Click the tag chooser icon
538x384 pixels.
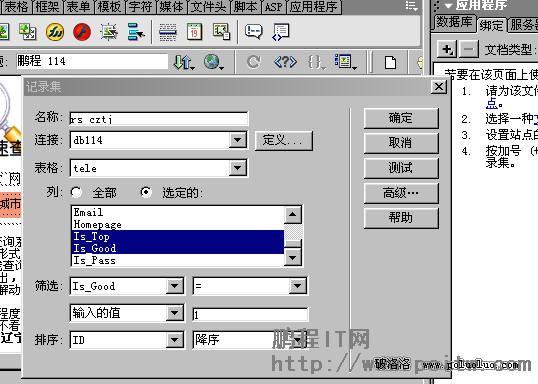coord(281,32)
